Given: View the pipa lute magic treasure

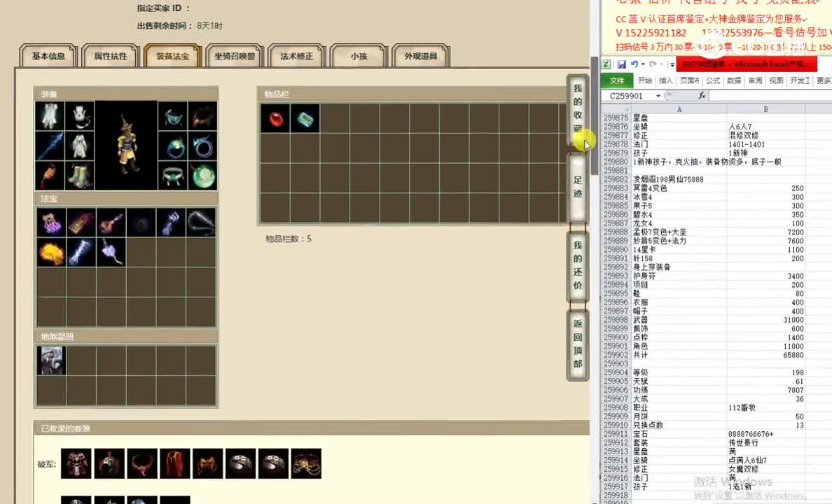Looking at the screenshot, I should point(111,223).
